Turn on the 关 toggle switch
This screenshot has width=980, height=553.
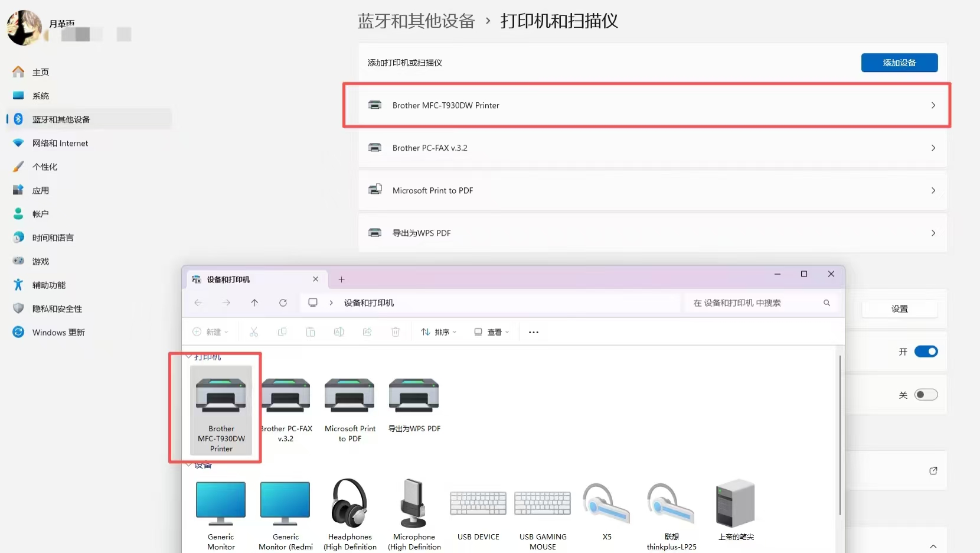pyautogui.click(x=926, y=395)
